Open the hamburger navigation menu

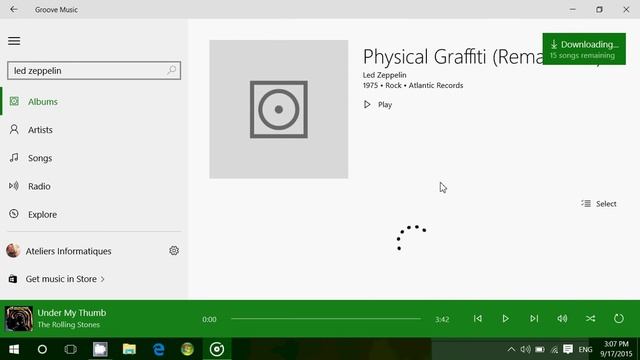tap(14, 41)
